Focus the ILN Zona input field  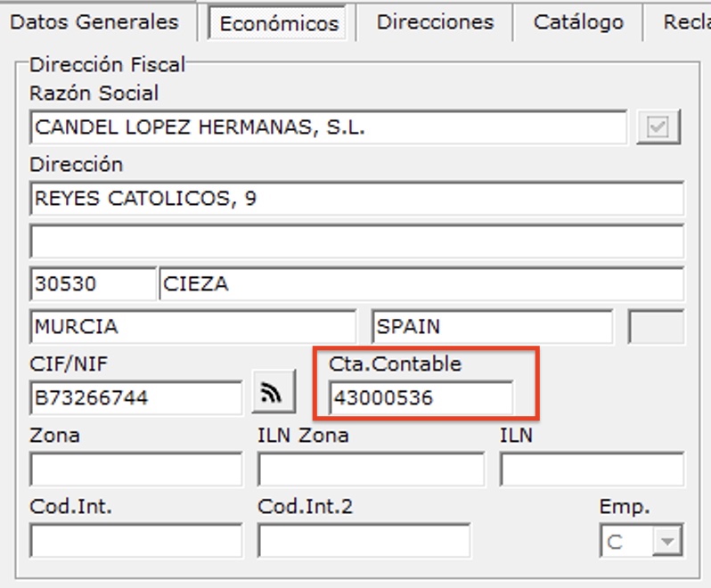click(x=371, y=470)
